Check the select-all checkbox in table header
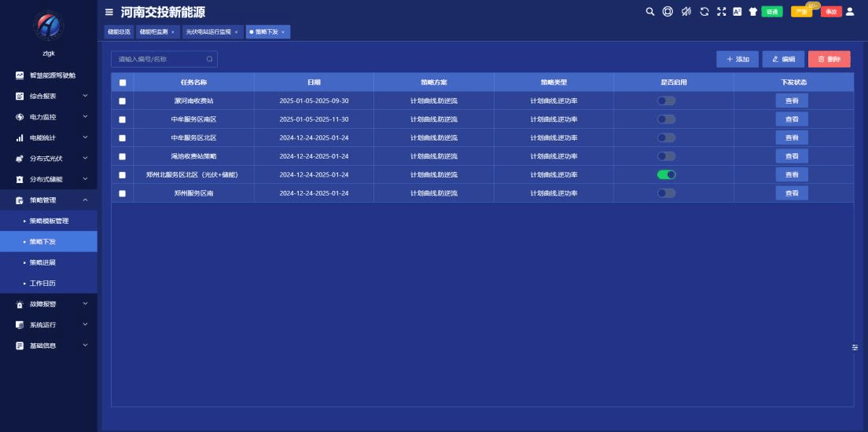This screenshot has height=432, width=868. click(123, 82)
